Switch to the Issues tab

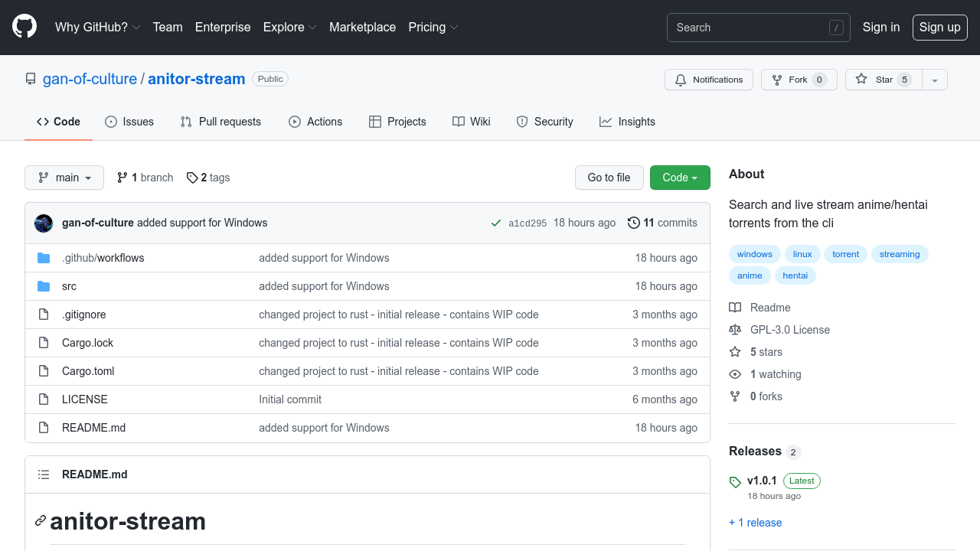point(129,122)
